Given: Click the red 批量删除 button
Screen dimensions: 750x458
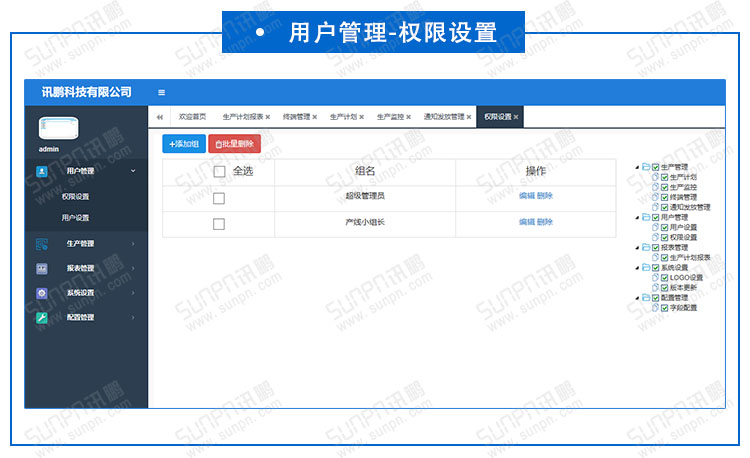Looking at the screenshot, I should coord(234,144).
